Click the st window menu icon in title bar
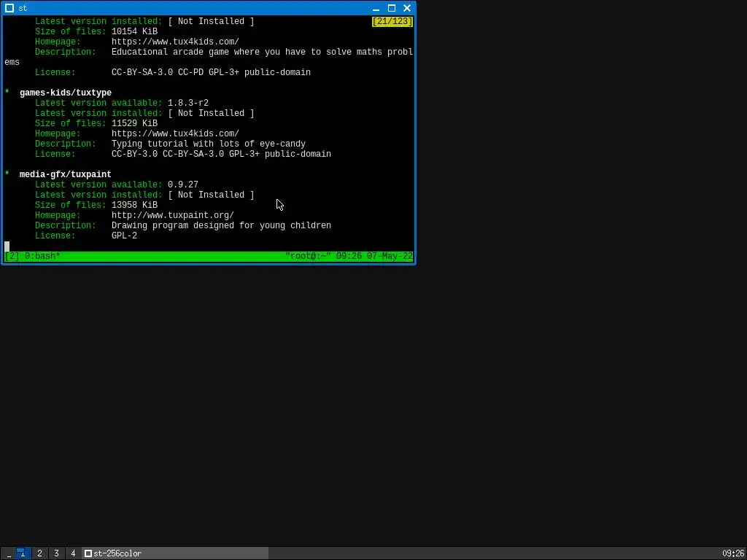747x560 pixels. [9, 8]
